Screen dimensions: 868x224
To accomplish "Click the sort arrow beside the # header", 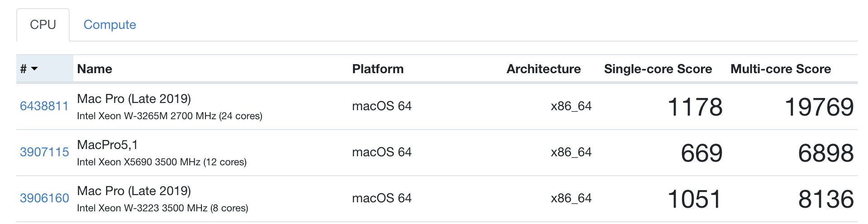I will (x=34, y=69).
